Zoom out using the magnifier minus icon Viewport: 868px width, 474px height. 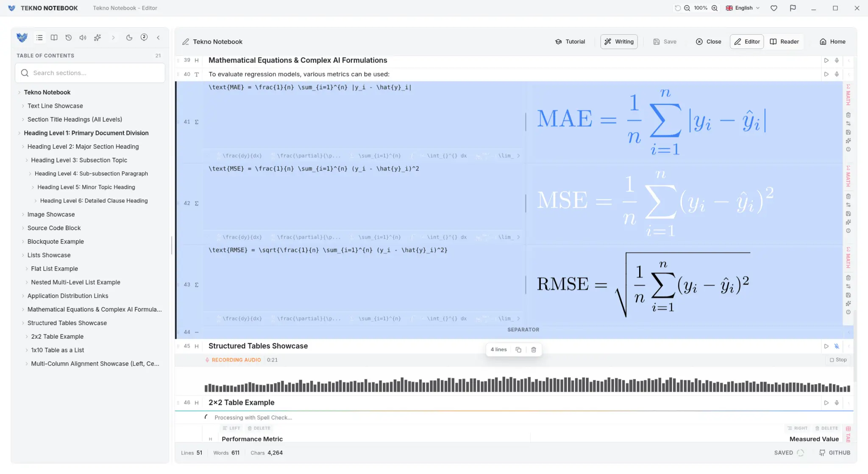687,8
